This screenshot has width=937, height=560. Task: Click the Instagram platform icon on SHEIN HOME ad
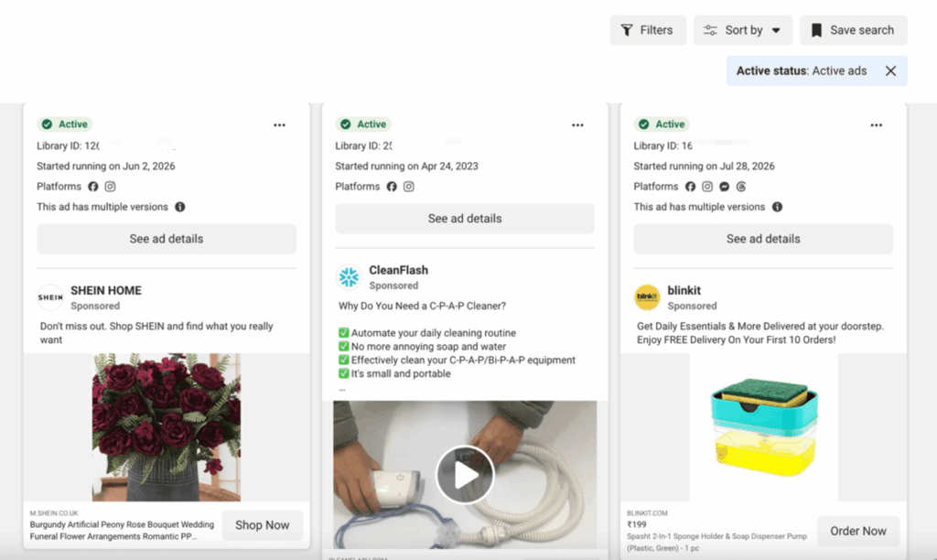pyautogui.click(x=110, y=187)
